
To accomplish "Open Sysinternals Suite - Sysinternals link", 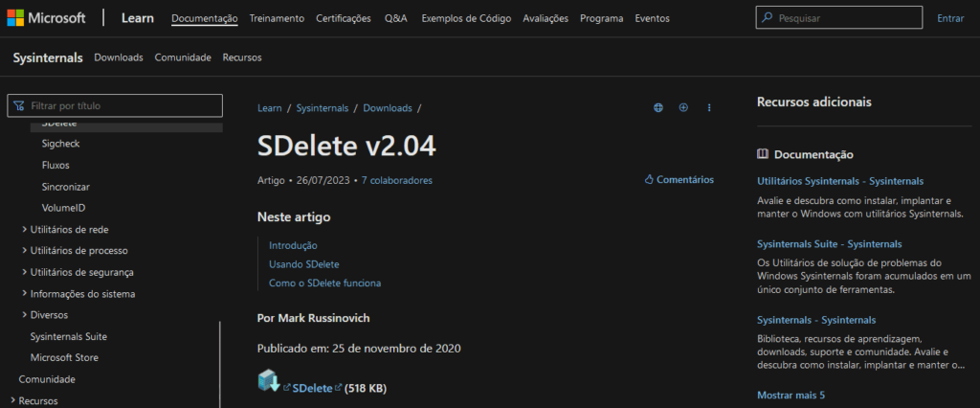I will tap(830, 244).
